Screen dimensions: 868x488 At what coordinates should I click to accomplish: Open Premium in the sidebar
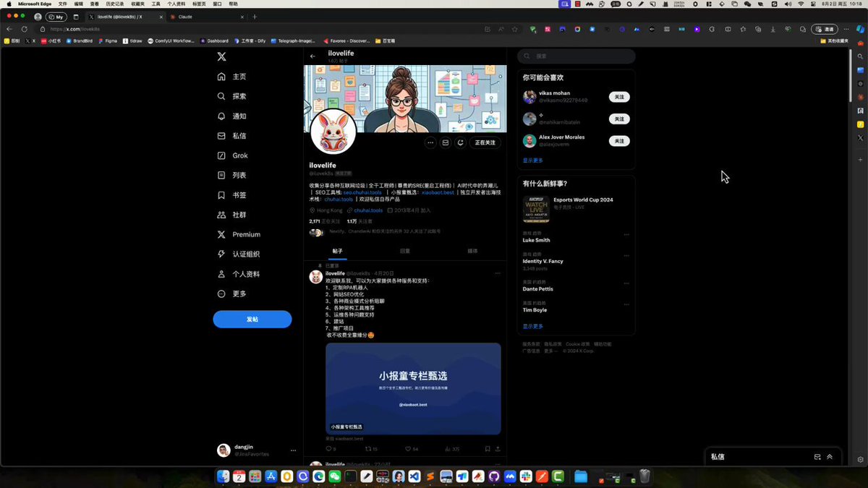[x=239, y=234]
